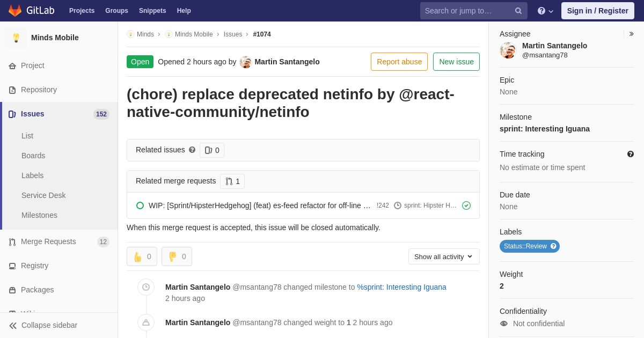Focus the Search or jump to field
The image size is (644, 338).
[474, 11]
